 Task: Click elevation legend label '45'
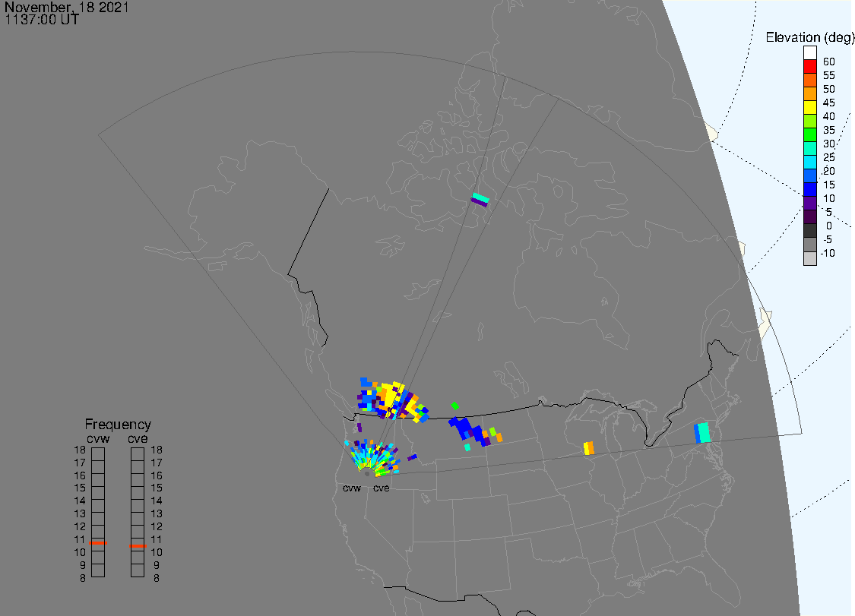pos(829,103)
